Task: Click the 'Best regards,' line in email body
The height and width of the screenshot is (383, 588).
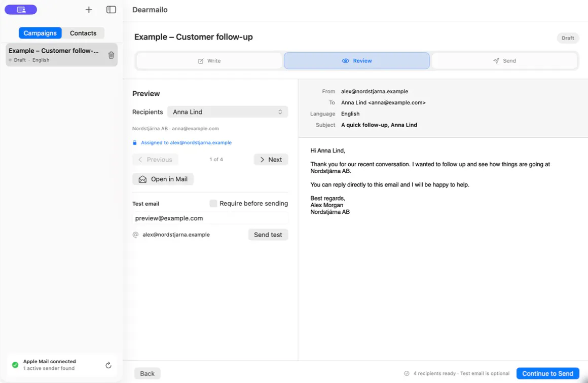Action: (x=328, y=198)
